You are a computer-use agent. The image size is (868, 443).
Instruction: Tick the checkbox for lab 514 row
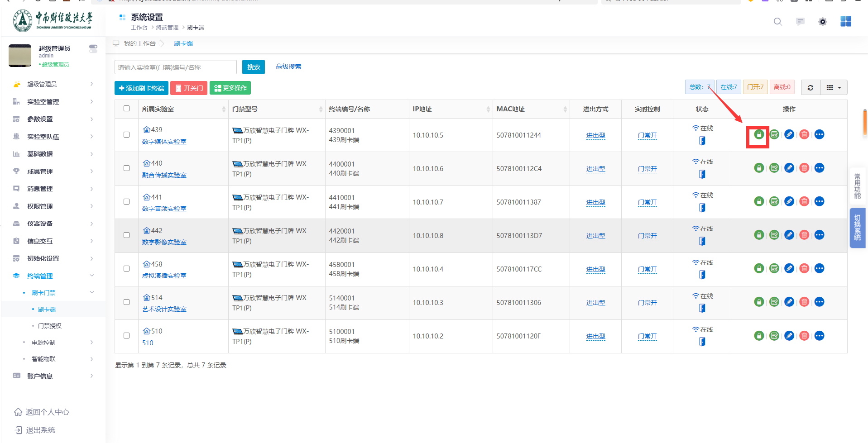pyautogui.click(x=127, y=302)
